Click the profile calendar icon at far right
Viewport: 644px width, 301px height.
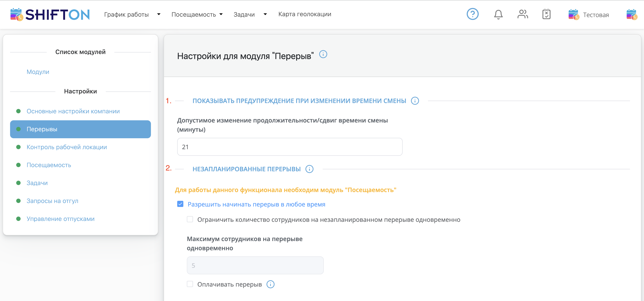tap(632, 15)
